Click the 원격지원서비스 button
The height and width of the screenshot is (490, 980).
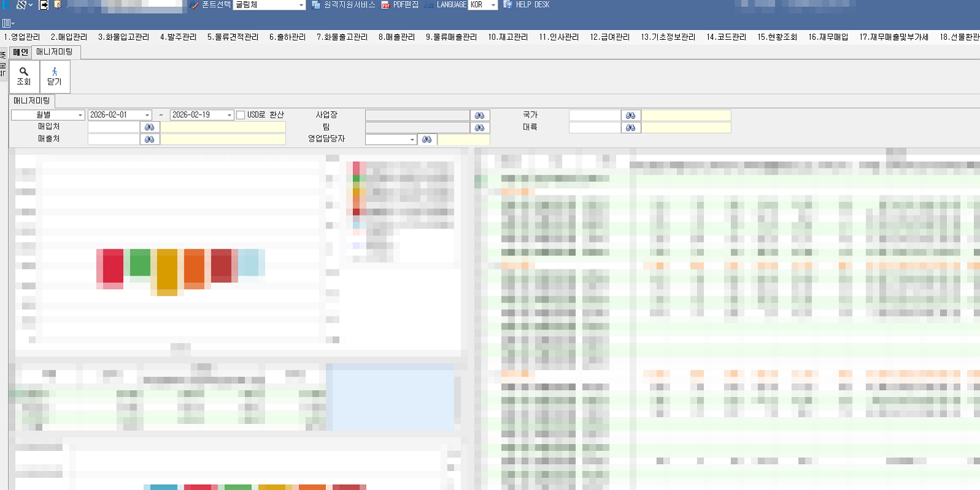pyautogui.click(x=343, y=5)
